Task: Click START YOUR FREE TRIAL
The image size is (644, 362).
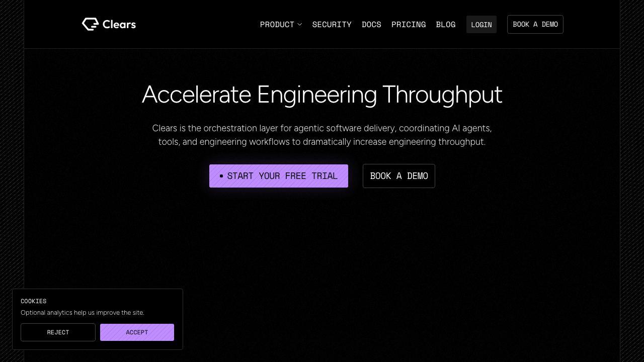Action: point(279,176)
